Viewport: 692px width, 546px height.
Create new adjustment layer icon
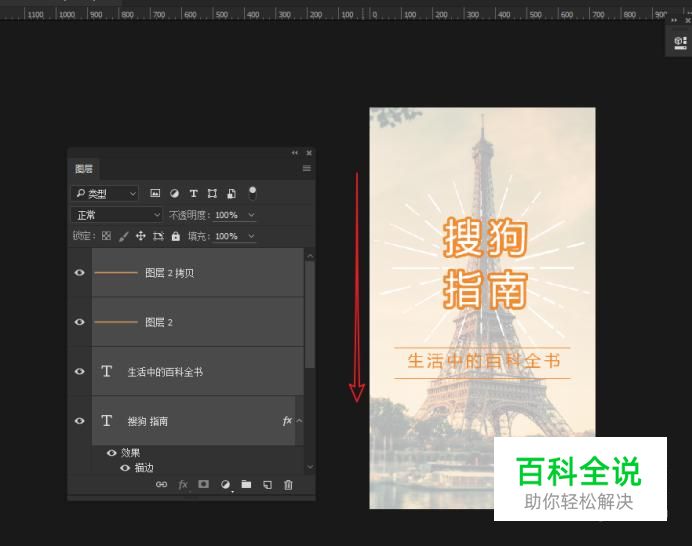[225, 485]
